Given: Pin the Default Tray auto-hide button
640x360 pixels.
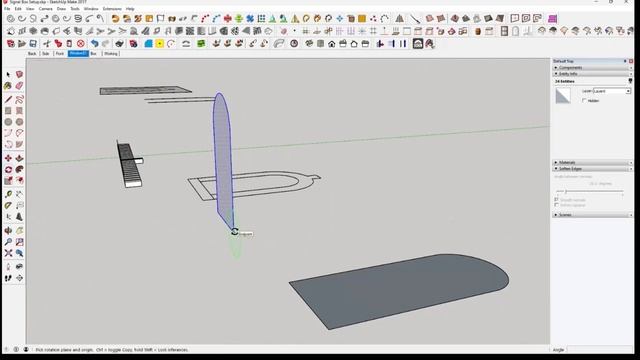Looking at the screenshot, I should pyautogui.click(x=625, y=61).
